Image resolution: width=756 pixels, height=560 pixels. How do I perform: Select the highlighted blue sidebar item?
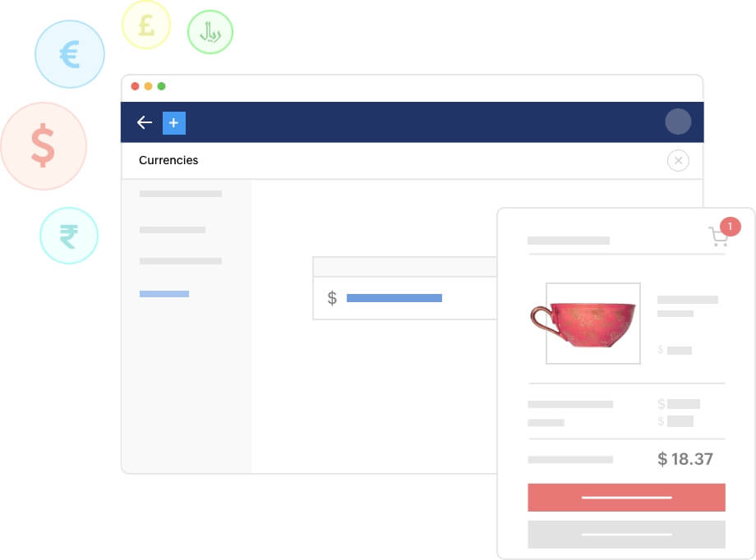[164, 294]
